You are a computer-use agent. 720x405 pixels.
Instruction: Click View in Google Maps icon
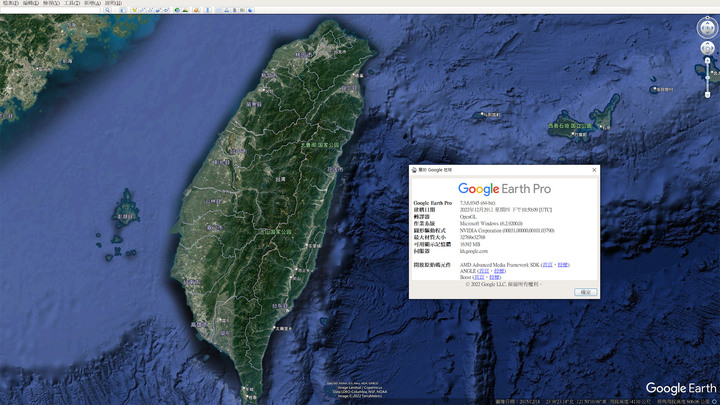[242, 10]
